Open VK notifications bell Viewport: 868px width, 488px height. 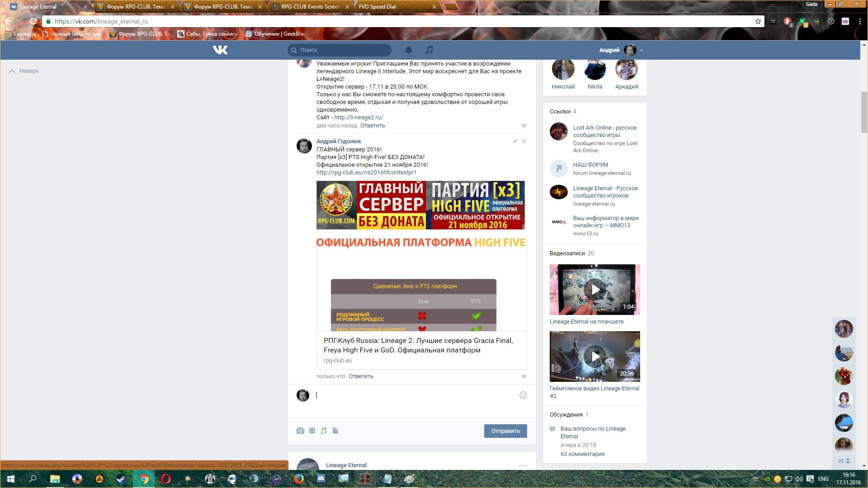[408, 50]
